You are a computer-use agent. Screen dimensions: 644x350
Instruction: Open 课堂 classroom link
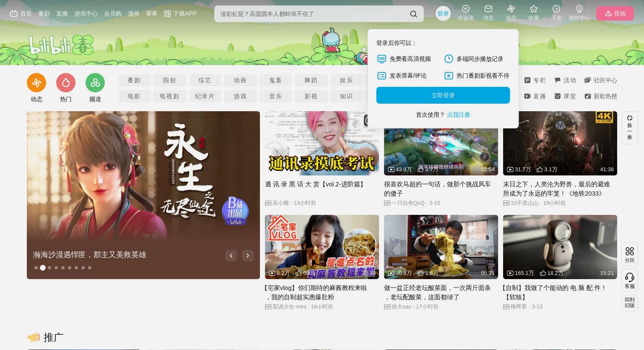(x=565, y=96)
